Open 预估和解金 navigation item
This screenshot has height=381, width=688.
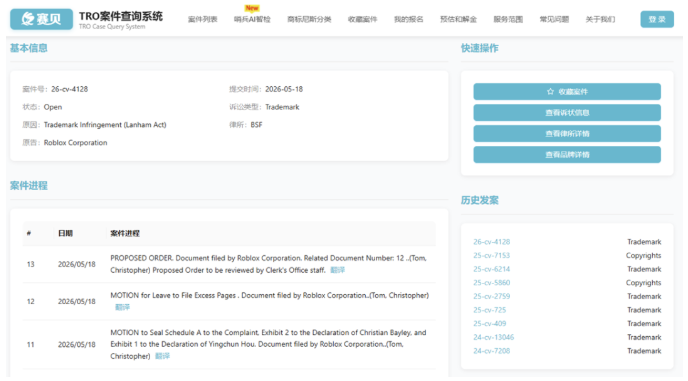click(459, 19)
